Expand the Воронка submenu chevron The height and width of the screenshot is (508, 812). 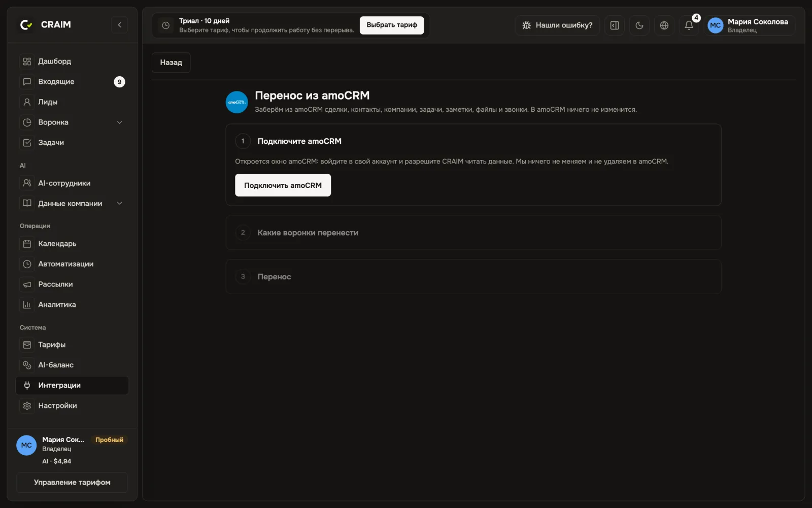[119, 122]
